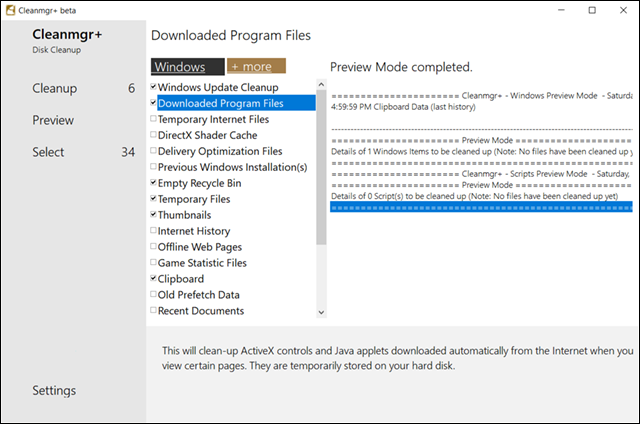Click the item list scrollbar thumb

(321, 167)
